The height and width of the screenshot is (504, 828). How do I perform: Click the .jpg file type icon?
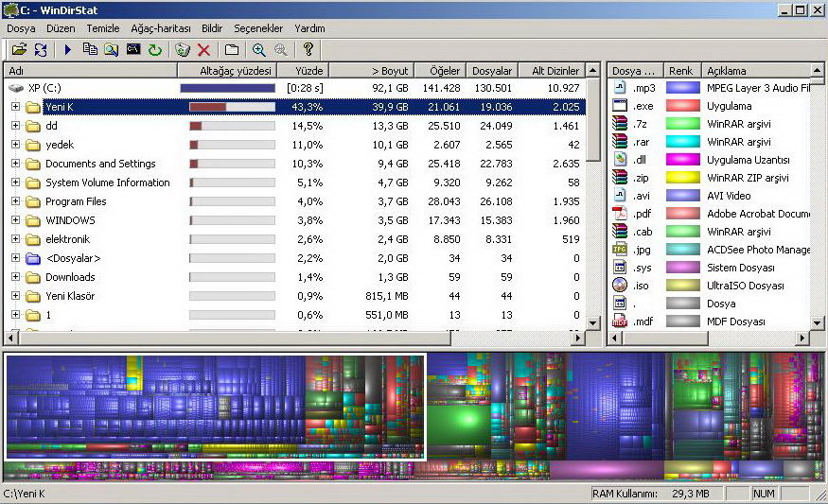click(620, 249)
